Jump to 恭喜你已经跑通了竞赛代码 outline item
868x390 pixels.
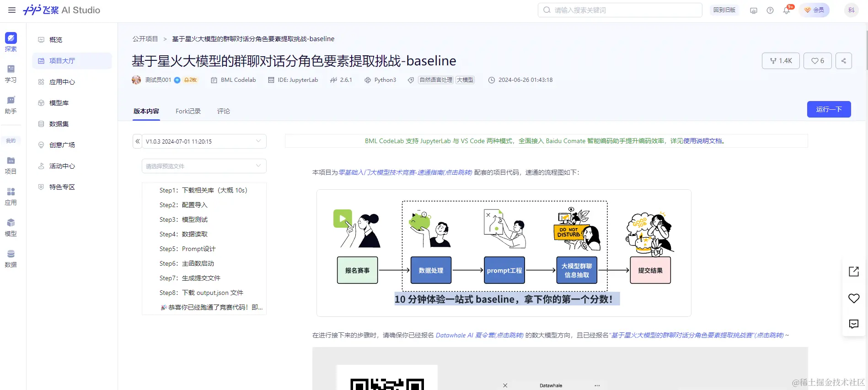[x=211, y=307]
